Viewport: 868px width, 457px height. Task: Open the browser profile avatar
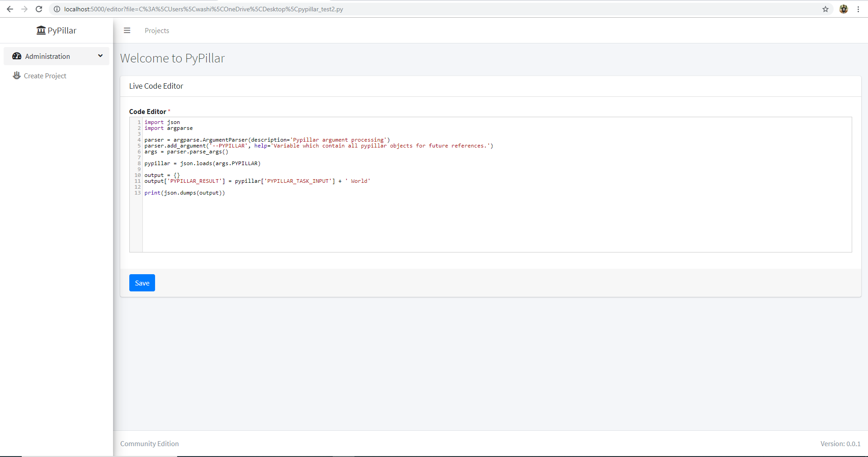click(844, 9)
